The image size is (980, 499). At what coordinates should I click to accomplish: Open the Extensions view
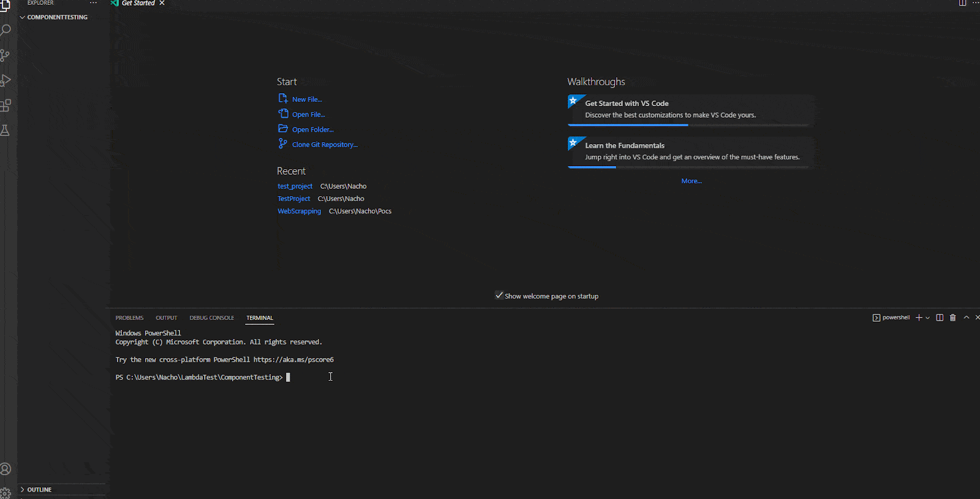(6, 105)
